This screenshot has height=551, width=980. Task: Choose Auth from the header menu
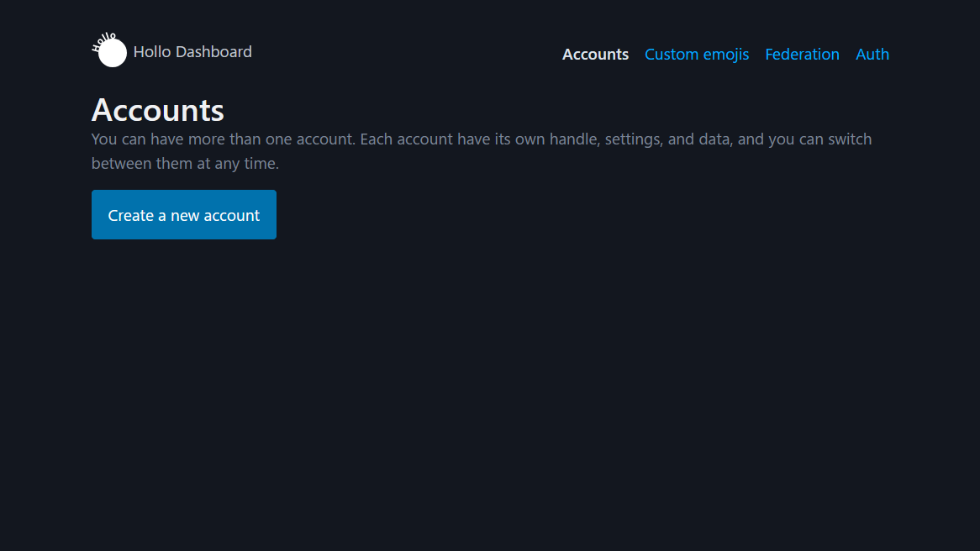click(x=872, y=55)
